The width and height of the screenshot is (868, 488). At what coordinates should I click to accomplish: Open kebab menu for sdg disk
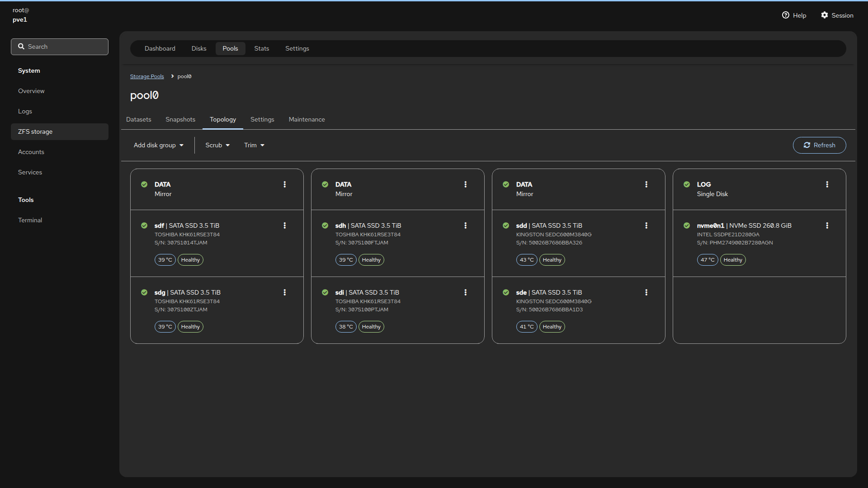tap(284, 292)
